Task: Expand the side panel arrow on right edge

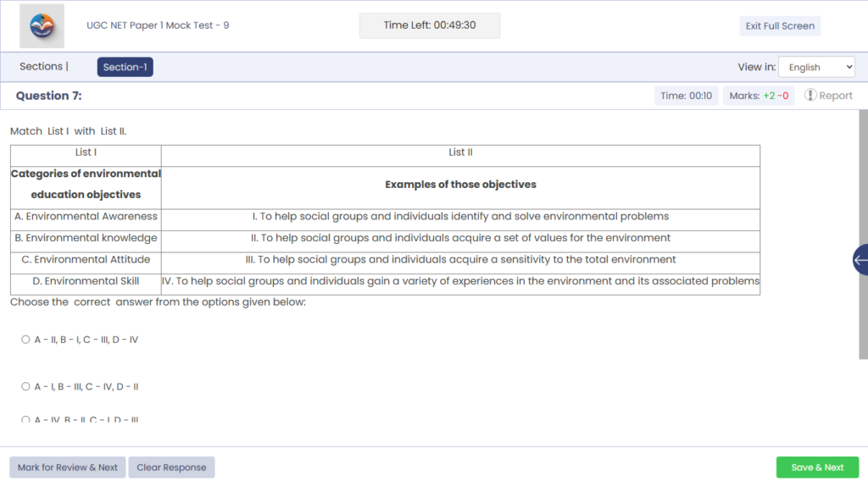Action: coord(860,260)
